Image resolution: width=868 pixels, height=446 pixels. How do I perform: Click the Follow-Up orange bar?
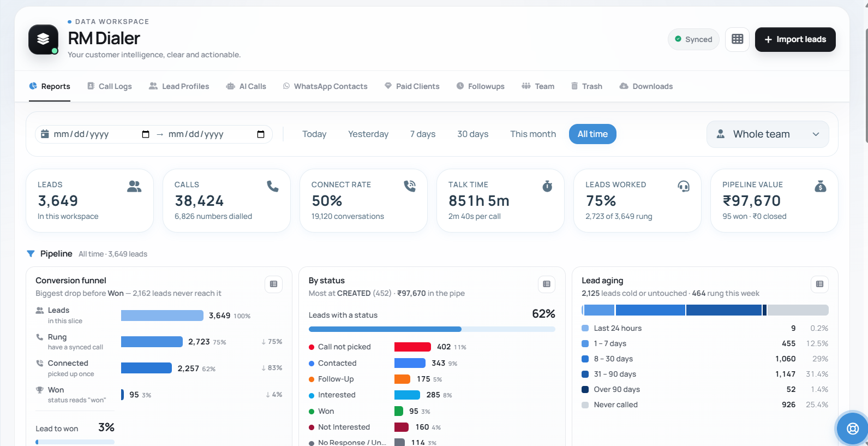[402, 379]
